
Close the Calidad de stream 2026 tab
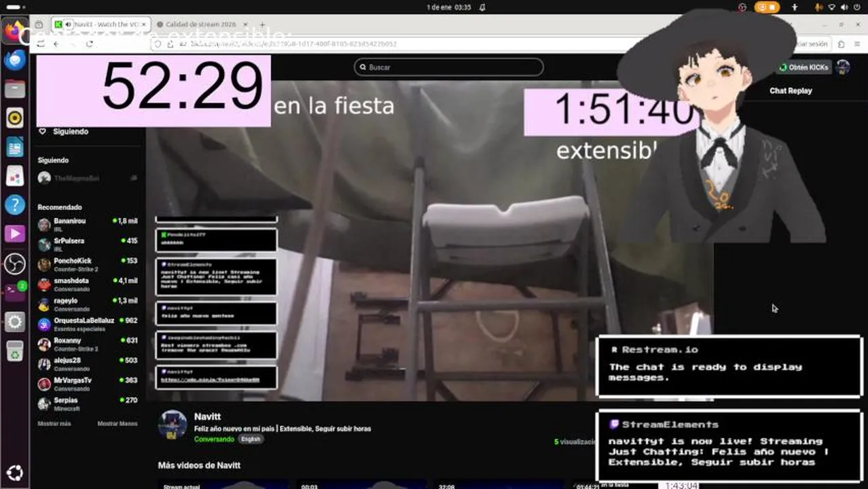[x=245, y=24]
